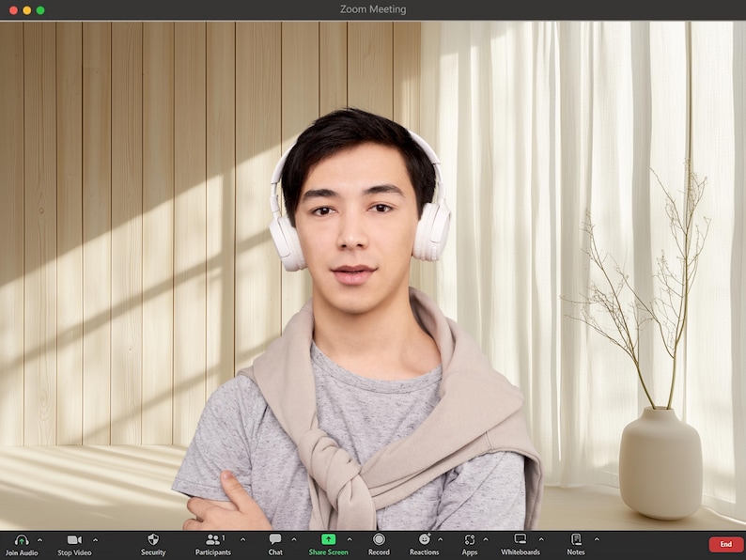Expand caret beside Notes
The height and width of the screenshot is (560, 746).
pyautogui.click(x=598, y=539)
